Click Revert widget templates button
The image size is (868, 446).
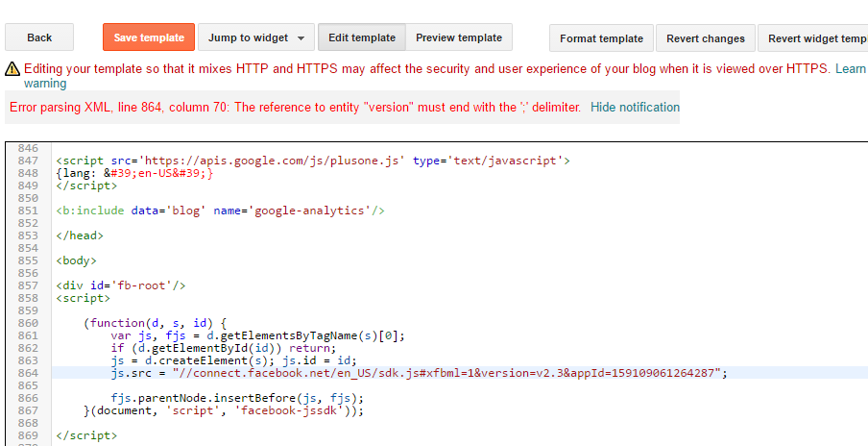click(814, 38)
